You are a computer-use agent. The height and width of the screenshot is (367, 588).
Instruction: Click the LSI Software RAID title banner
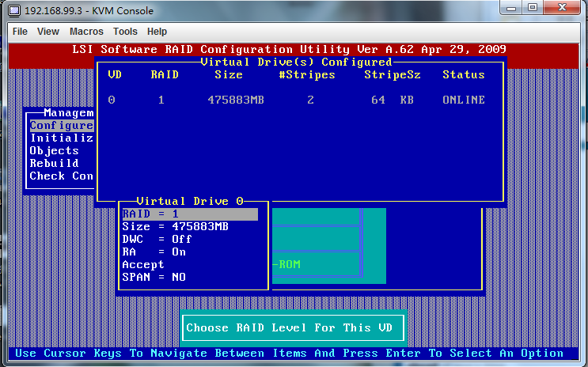click(x=289, y=49)
